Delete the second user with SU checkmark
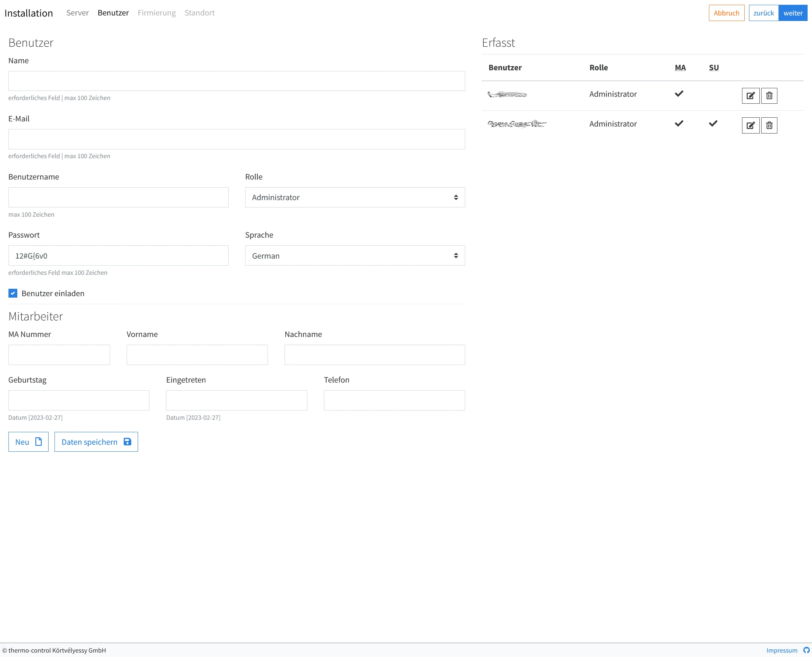The image size is (812, 657). pyautogui.click(x=769, y=125)
